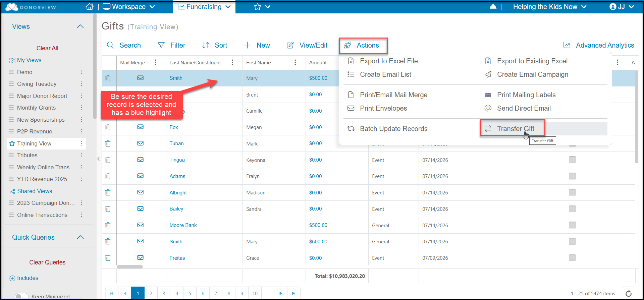The height and width of the screenshot is (300, 644).
Task: Click the horizontal grid scrollbar
Action: pos(130,267)
